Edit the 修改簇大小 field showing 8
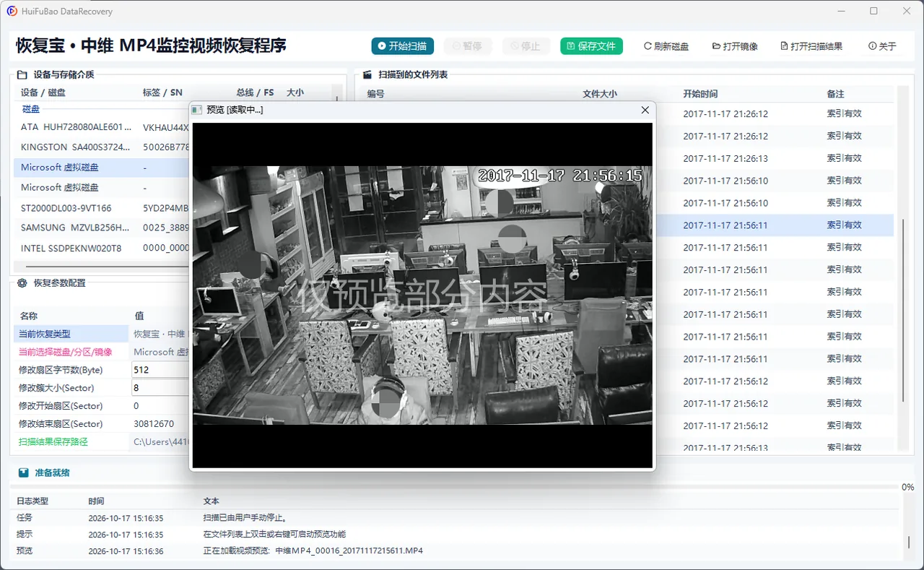This screenshot has height=570, width=924. (x=160, y=388)
